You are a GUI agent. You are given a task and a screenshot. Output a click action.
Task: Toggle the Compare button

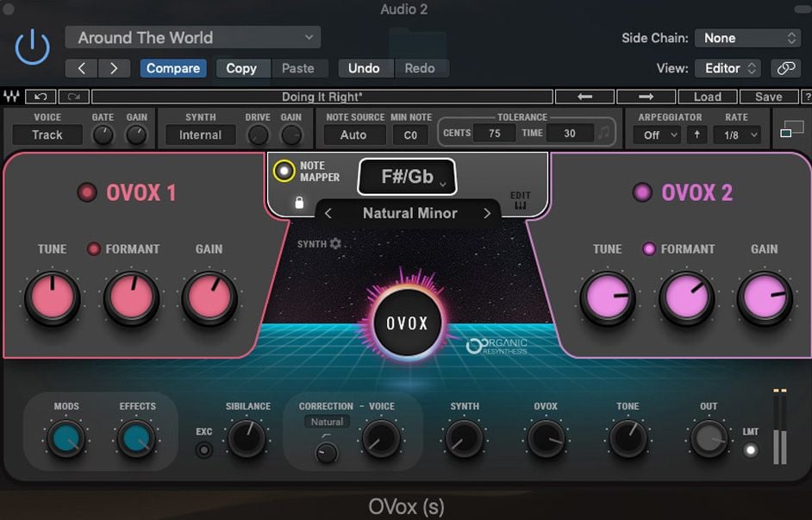(173, 68)
